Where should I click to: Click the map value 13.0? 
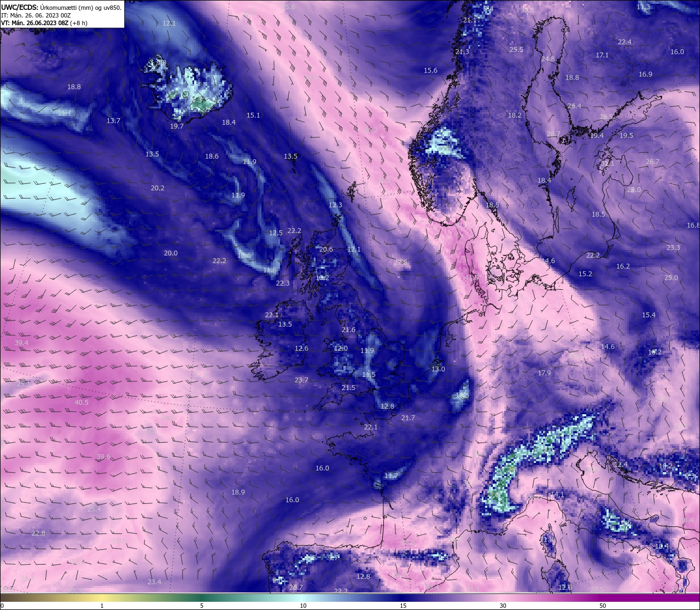[x=438, y=369]
